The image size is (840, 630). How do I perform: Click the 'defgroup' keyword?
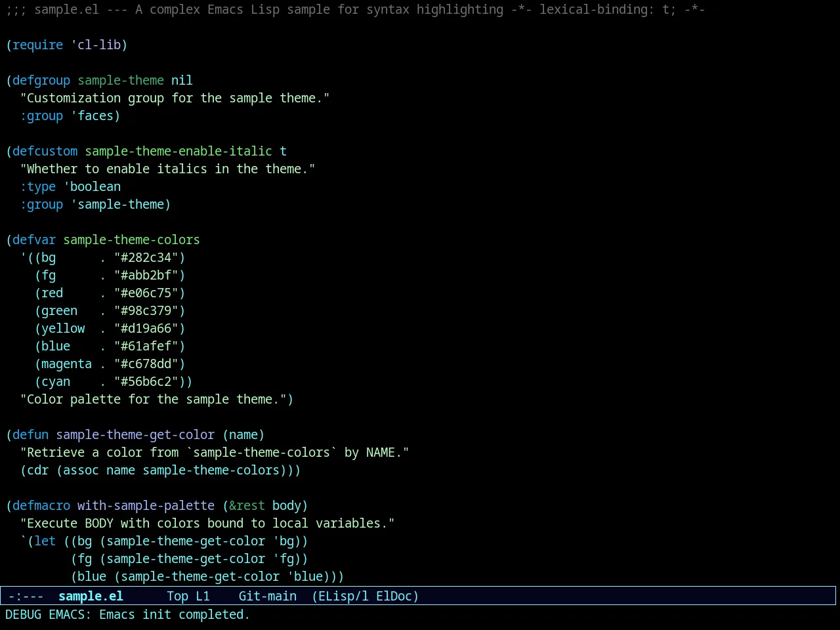(41, 80)
